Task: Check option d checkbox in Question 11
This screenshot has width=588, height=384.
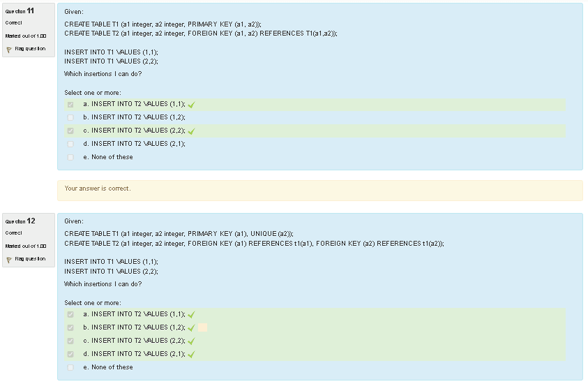Action: [70, 144]
